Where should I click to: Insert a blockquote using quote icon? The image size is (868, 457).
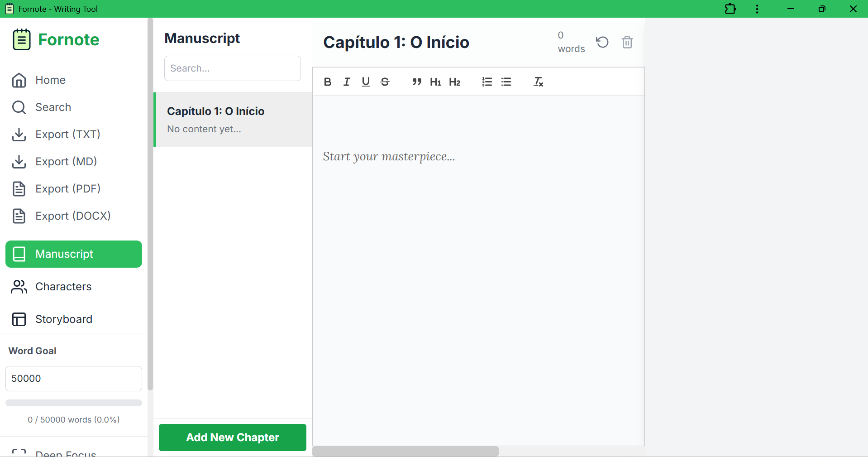417,82
